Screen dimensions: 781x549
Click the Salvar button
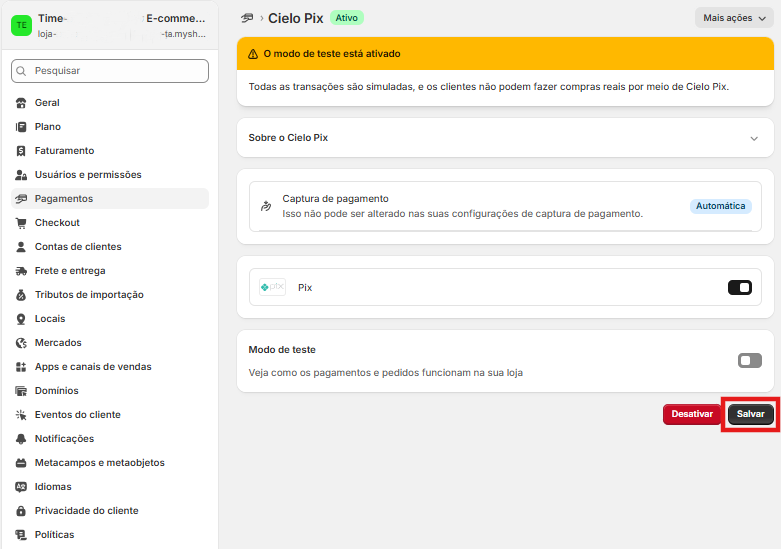click(x=750, y=414)
